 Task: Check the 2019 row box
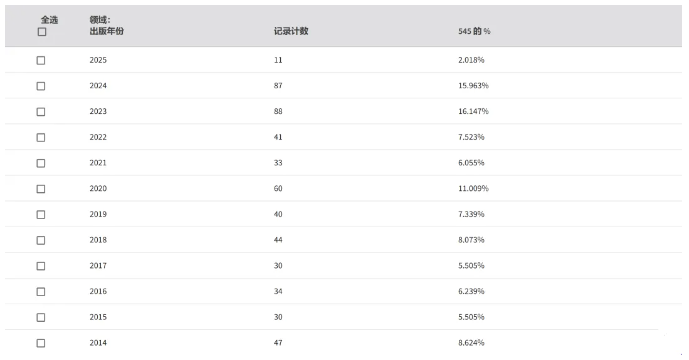point(41,215)
